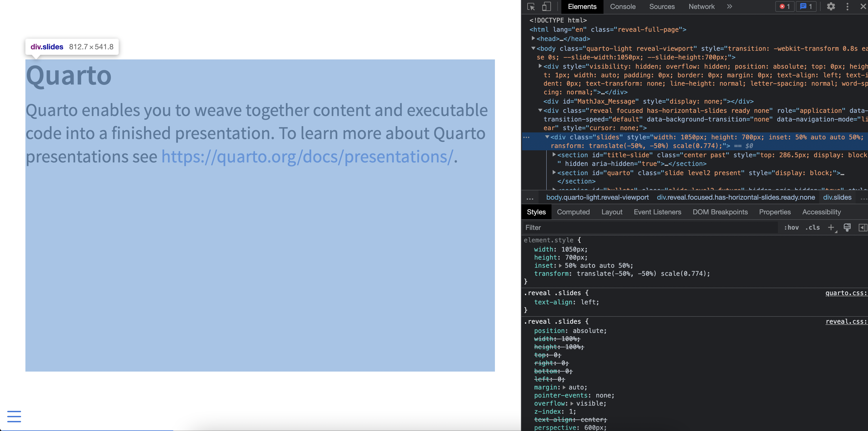Open the Event Listeners pane tab

[x=657, y=212]
